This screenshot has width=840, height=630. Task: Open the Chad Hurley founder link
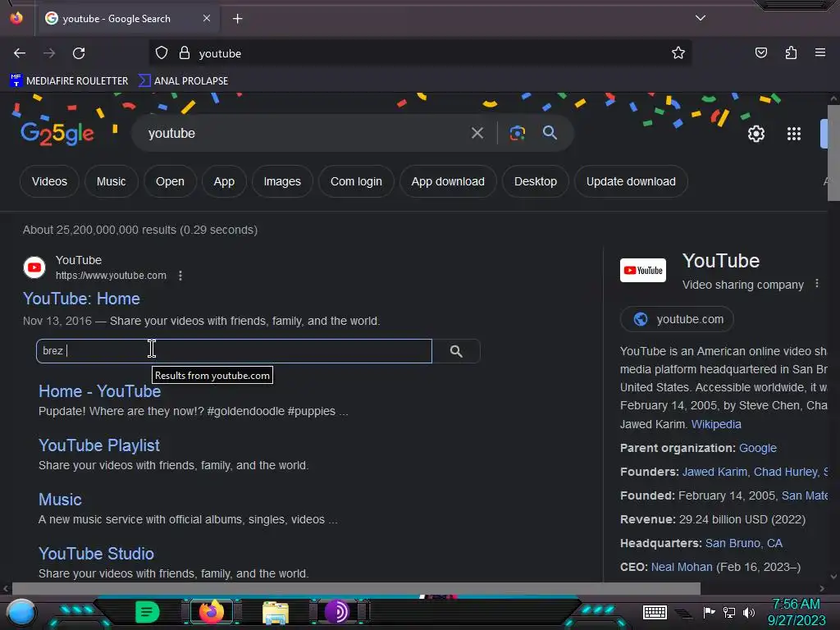(x=785, y=472)
